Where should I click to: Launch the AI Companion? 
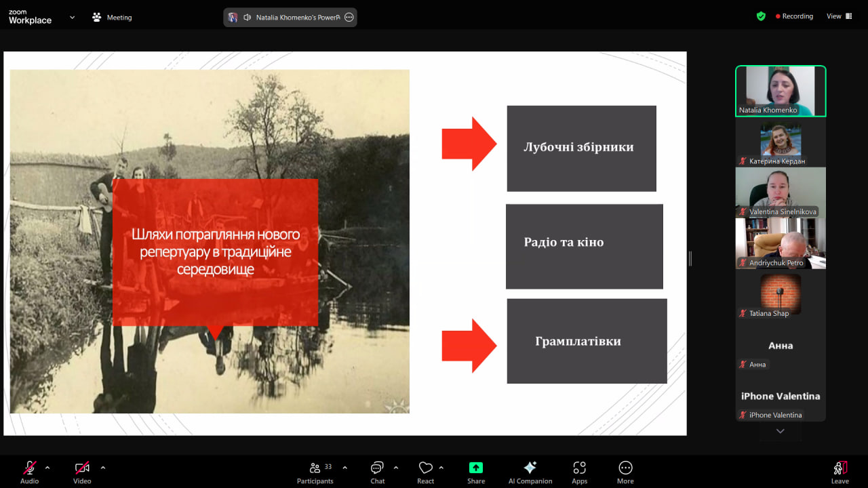[530, 472]
